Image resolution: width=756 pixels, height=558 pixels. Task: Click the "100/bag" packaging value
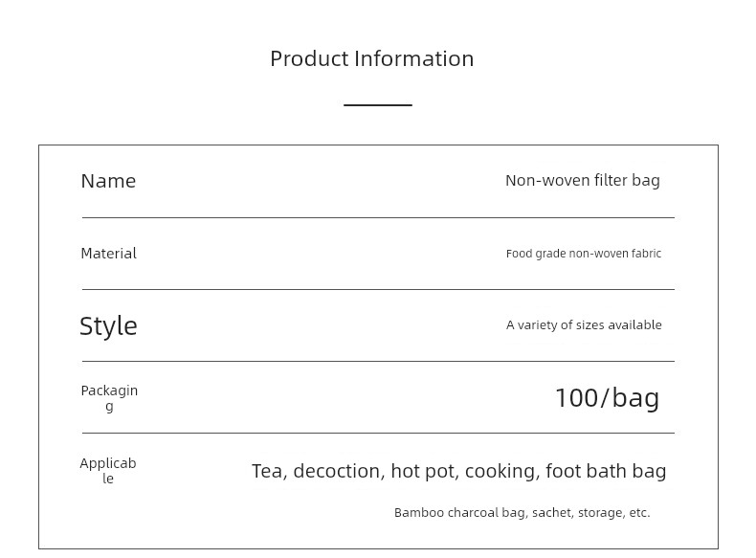pos(607,397)
